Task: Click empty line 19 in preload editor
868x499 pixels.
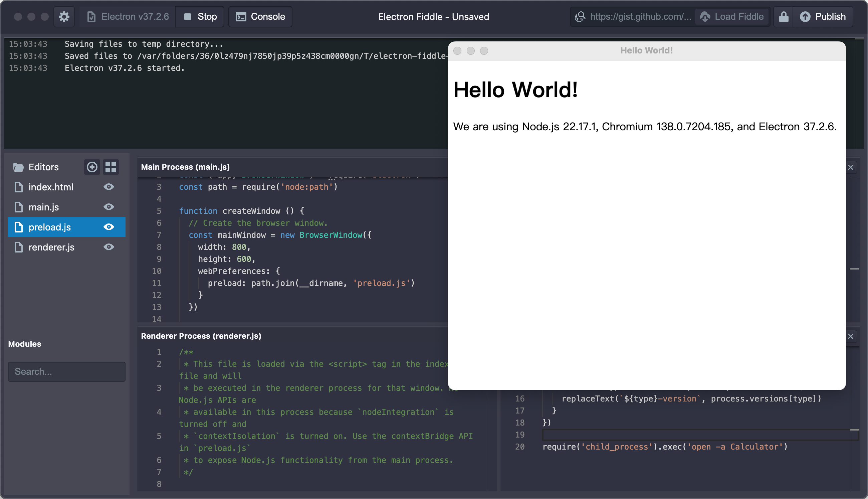Action: [x=700, y=435]
